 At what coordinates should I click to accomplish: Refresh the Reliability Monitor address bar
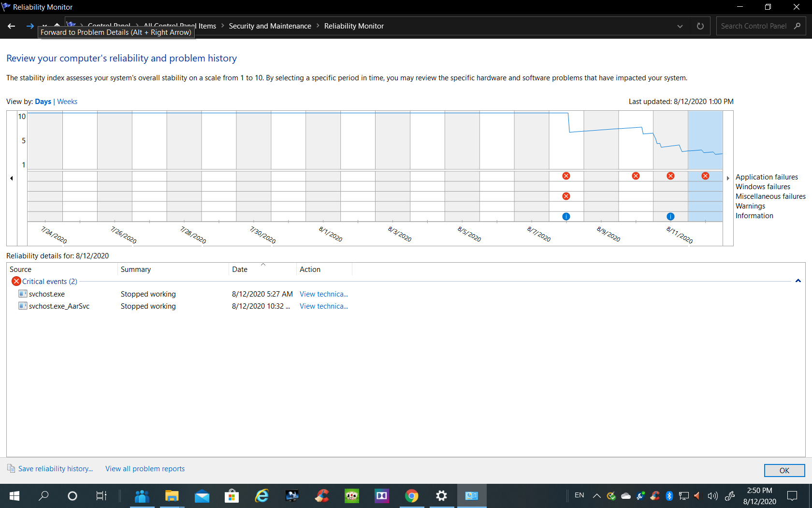click(x=700, y=26)
